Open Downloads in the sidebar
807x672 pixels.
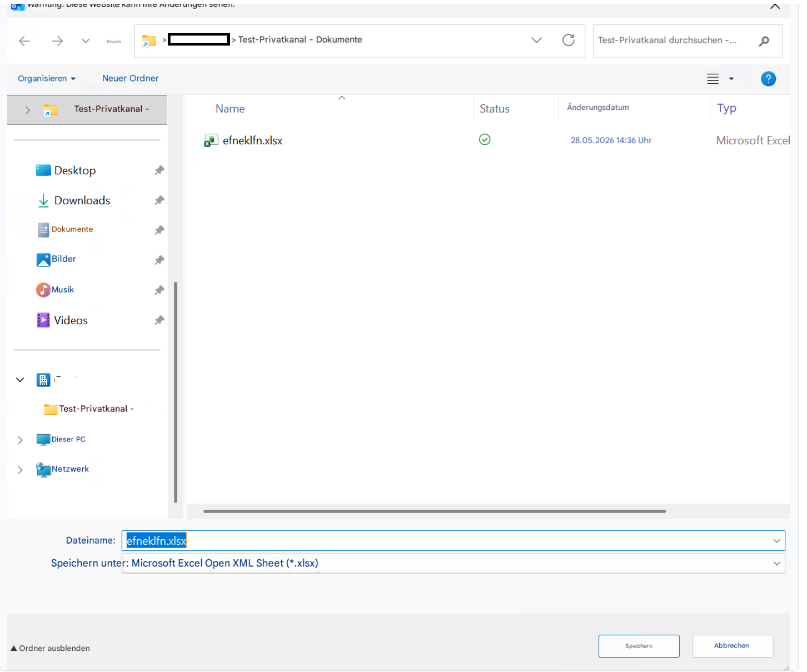click(82, 200)
